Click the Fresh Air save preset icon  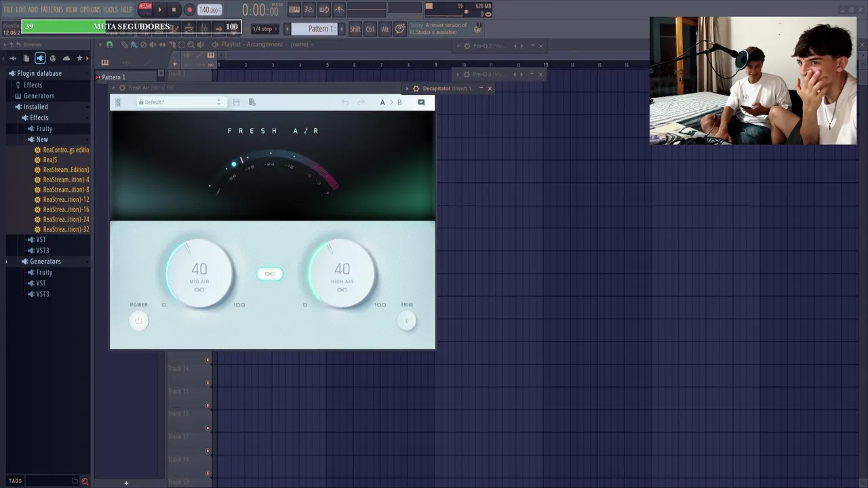[236, 102]
